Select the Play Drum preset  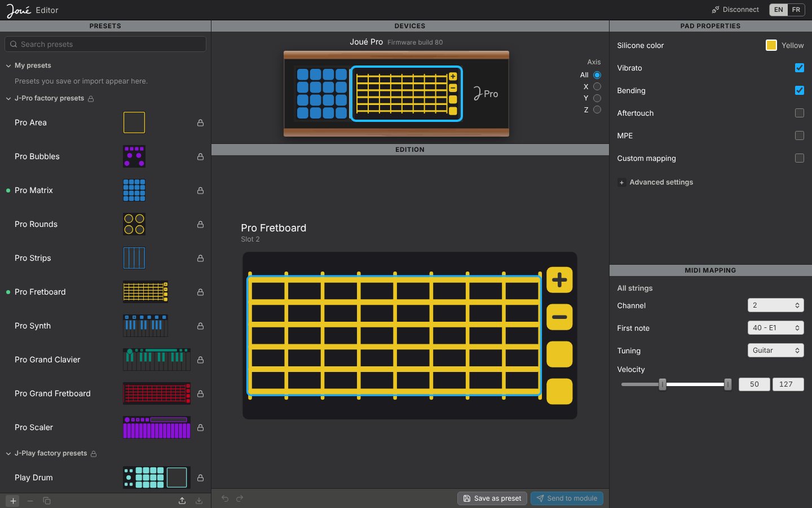[x=105, y=478]
